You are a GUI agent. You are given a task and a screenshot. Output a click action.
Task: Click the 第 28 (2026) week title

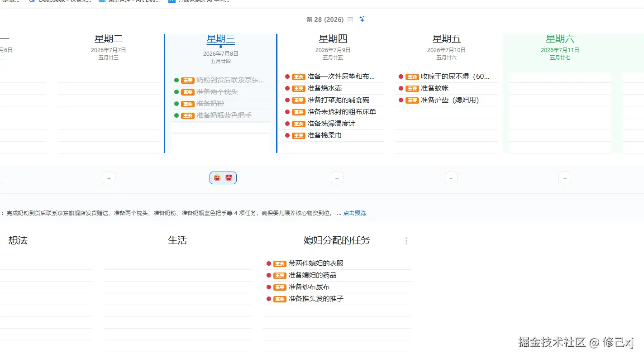pyautogui.click(x=325, y=19)
